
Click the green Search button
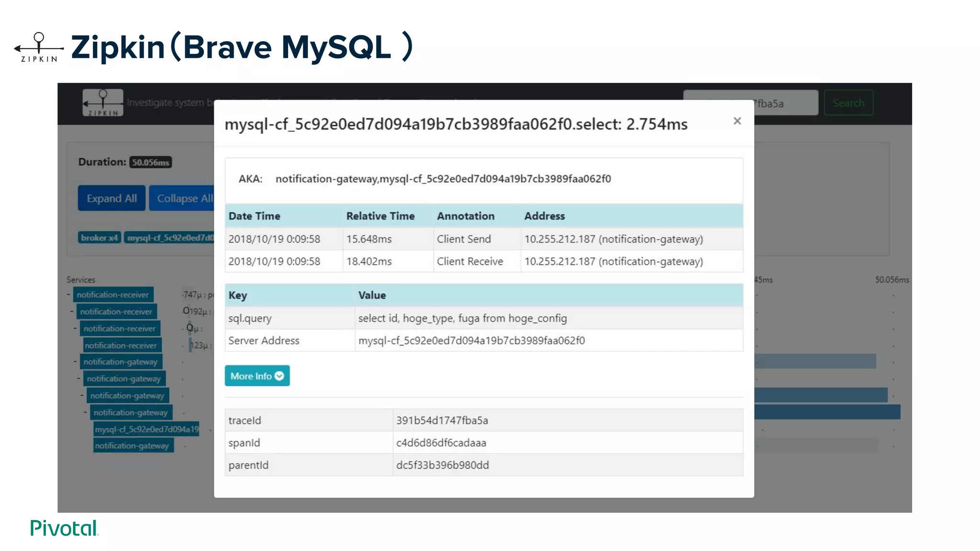click(x=848, y=103)
